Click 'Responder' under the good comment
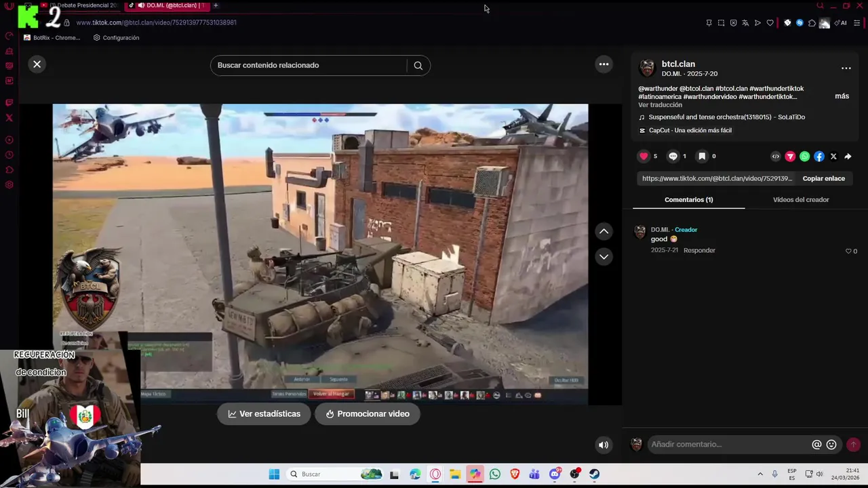 [699, 250]
